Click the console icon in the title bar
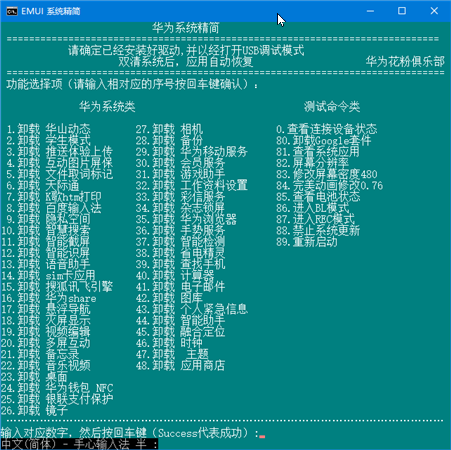451x450 pixels. (12, 11)
